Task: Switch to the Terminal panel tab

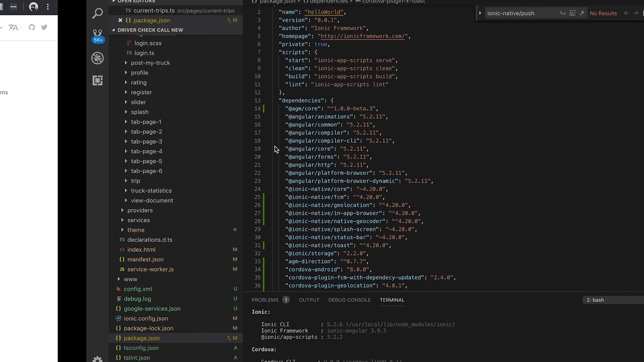Action: [392, 300]
